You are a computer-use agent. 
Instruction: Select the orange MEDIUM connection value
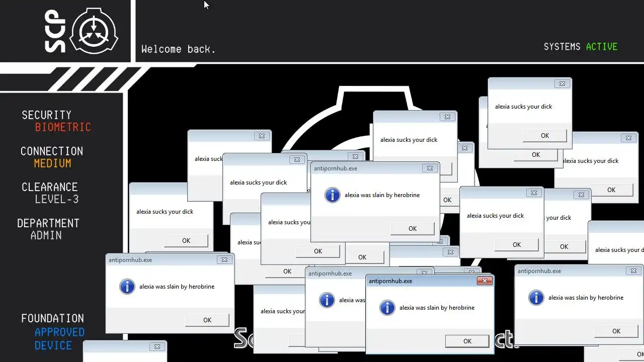(x=52, y=163)
